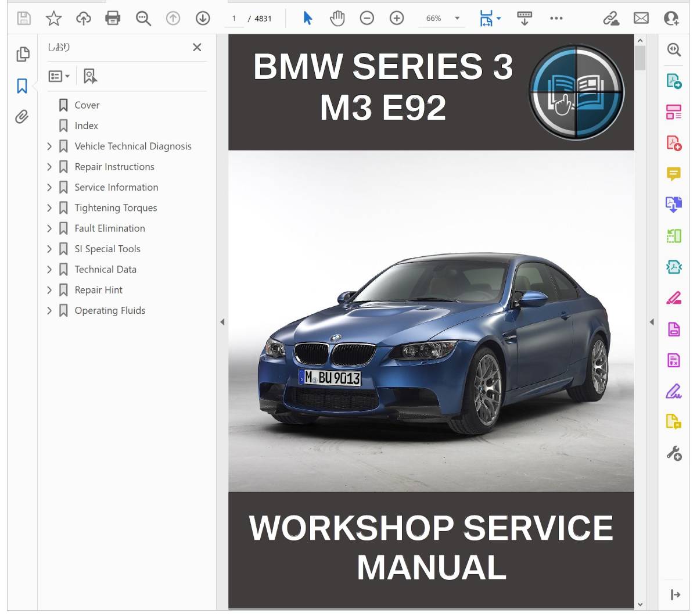This screenshot has height=616, width=697.
Task: Expand Vehicle Technical Diagnosis bookmark
Action: pos(49,146)
